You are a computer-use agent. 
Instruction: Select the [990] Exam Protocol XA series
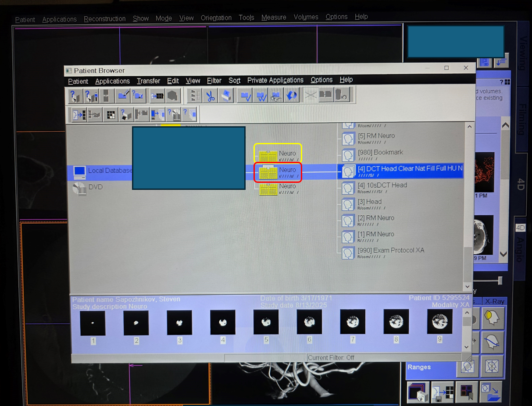coord(391,251)
